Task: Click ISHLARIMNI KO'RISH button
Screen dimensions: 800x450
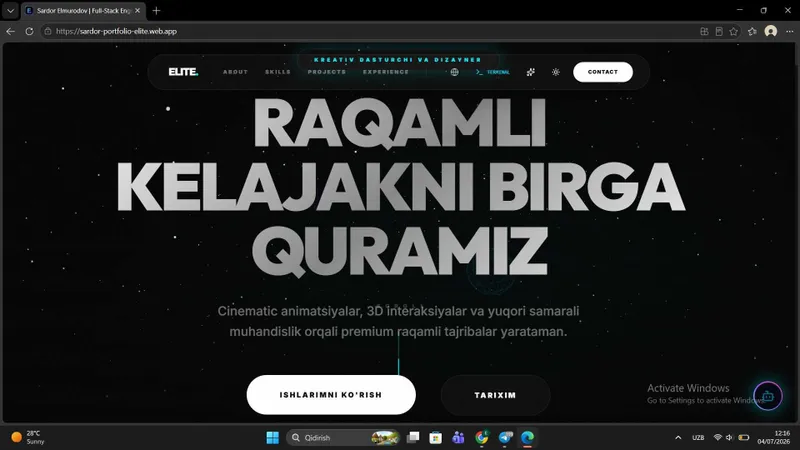Action: pos(331,395)
